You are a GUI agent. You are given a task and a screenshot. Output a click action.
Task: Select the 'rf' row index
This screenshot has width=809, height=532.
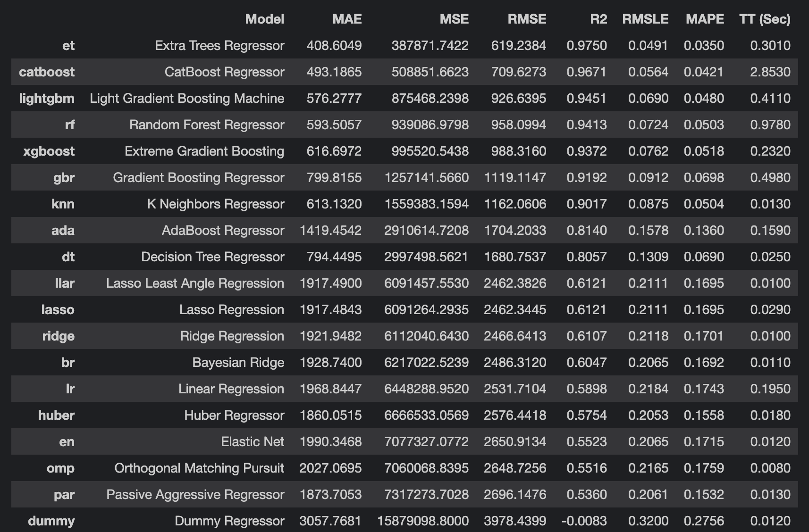tap(70, 125)
